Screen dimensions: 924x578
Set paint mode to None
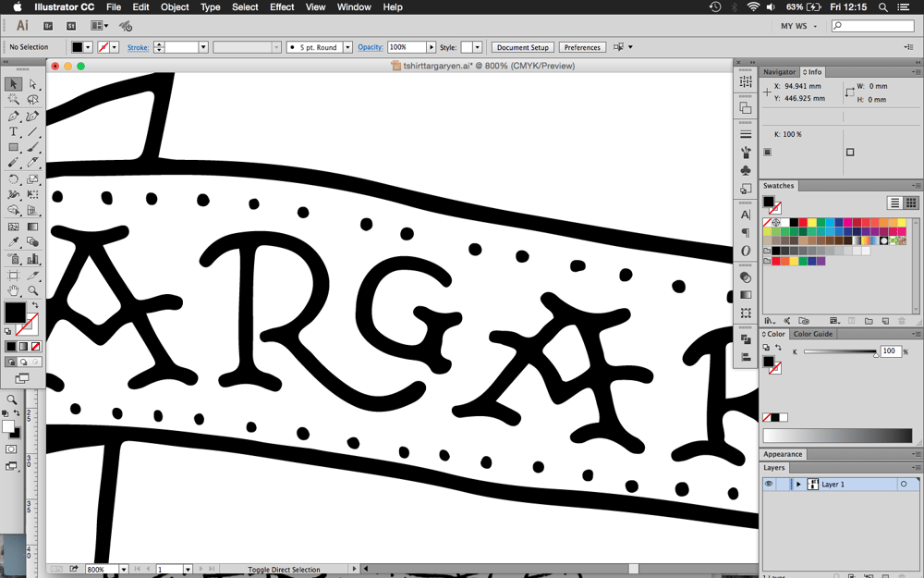click(x=36, y=346)
